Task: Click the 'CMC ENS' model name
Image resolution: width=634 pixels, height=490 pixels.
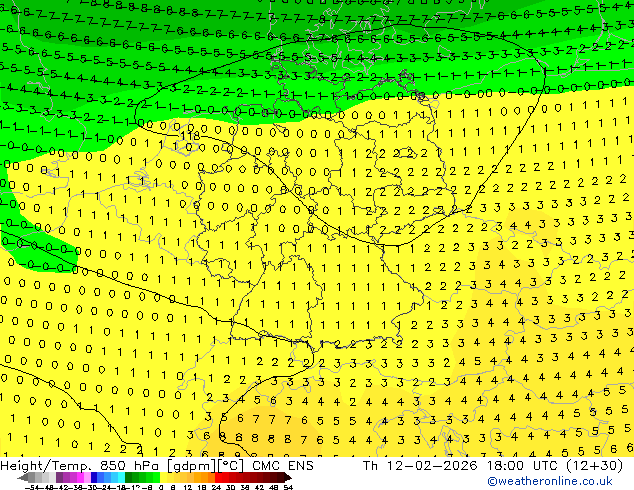Action: 283,466
